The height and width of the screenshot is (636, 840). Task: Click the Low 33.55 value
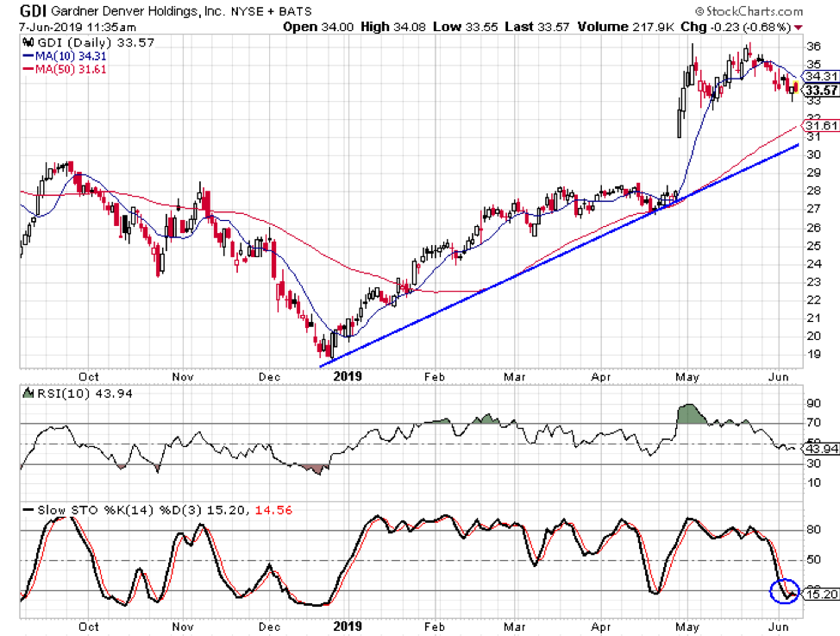click(x=465, y=27)
